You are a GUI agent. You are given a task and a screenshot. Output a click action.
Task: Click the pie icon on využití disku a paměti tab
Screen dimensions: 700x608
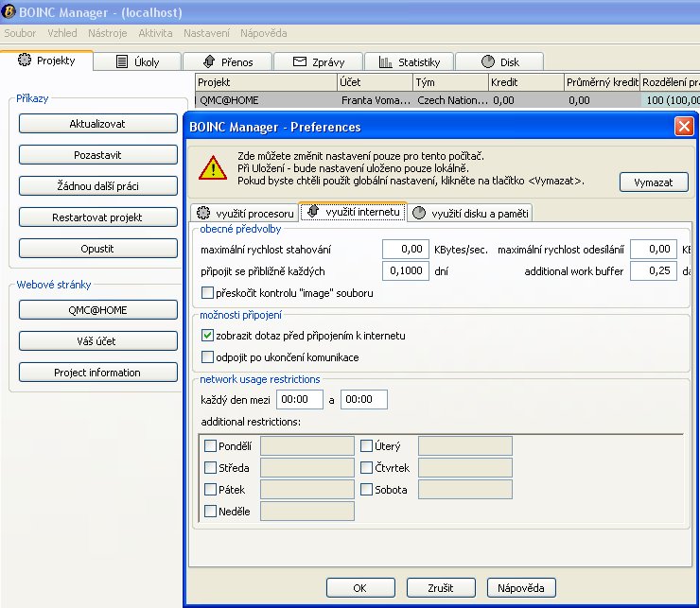pos(419,213)
